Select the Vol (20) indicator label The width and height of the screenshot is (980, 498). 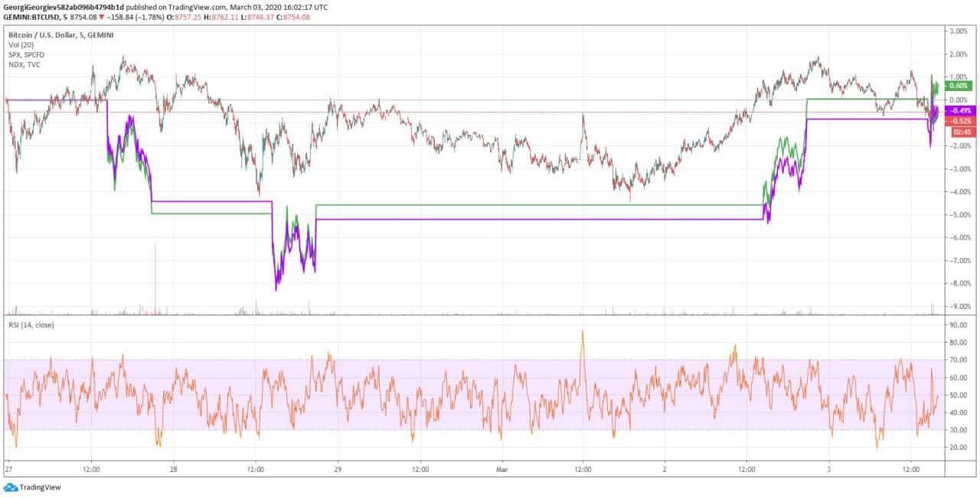(20, 45)
